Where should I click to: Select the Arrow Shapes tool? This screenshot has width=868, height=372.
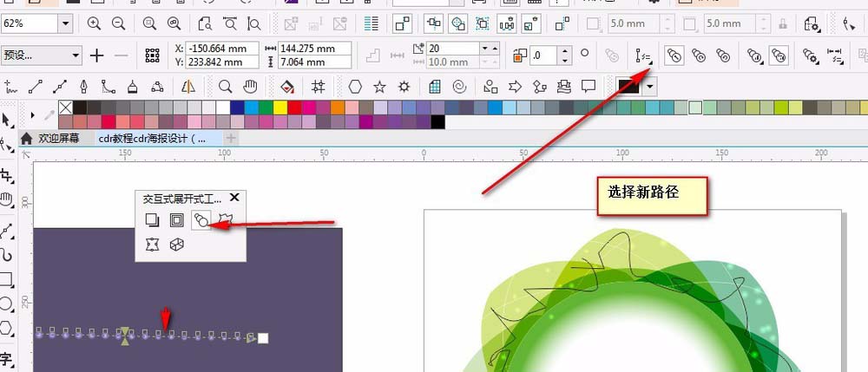coord(515,87)
